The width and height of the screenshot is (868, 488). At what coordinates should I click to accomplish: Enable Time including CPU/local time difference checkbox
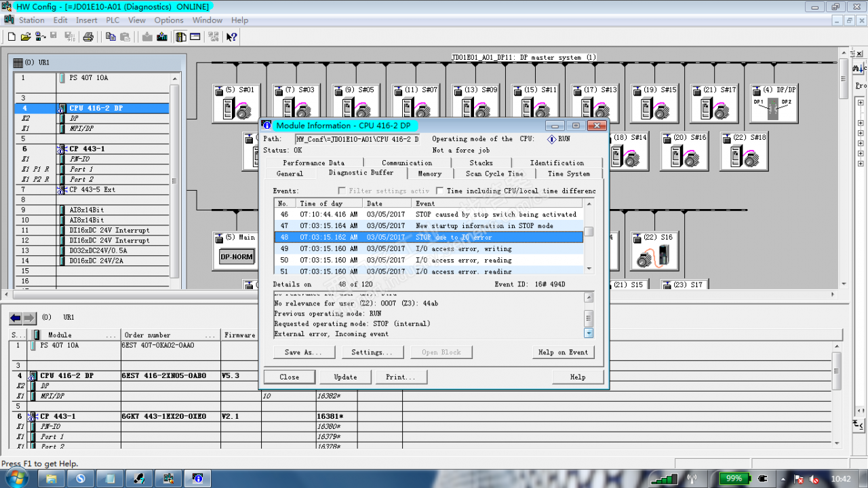(x=439, y=191)
